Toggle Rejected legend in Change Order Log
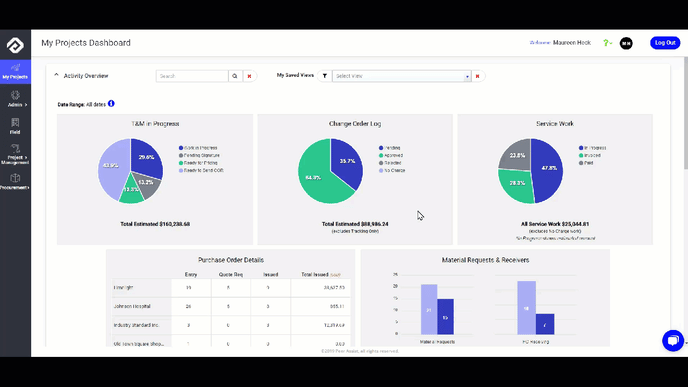The height and width of the screenshot is (387, 688). pos(390,163)
